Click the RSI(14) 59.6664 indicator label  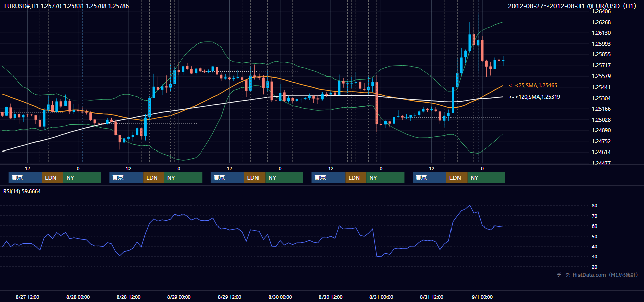tap(22, 191)
